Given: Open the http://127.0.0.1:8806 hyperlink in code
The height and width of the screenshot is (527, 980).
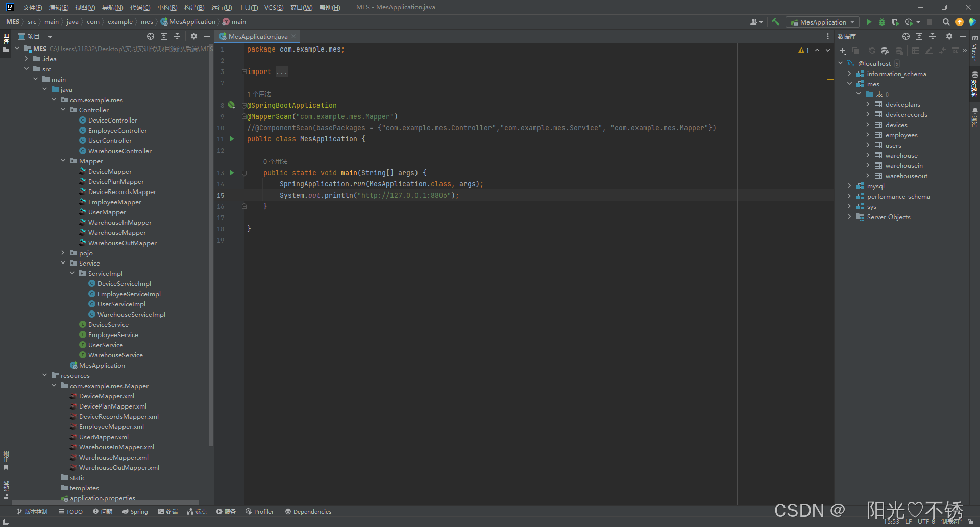Looking at the screenshot, I should [405, 195].
